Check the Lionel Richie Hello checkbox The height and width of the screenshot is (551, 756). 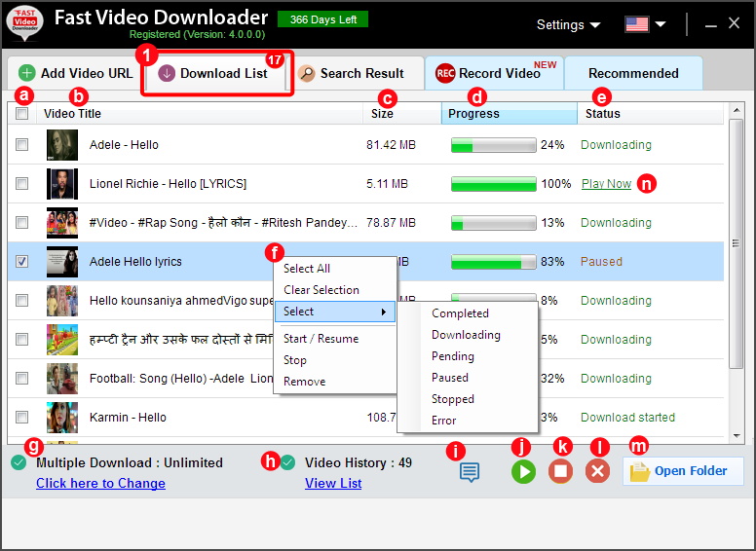21,184
